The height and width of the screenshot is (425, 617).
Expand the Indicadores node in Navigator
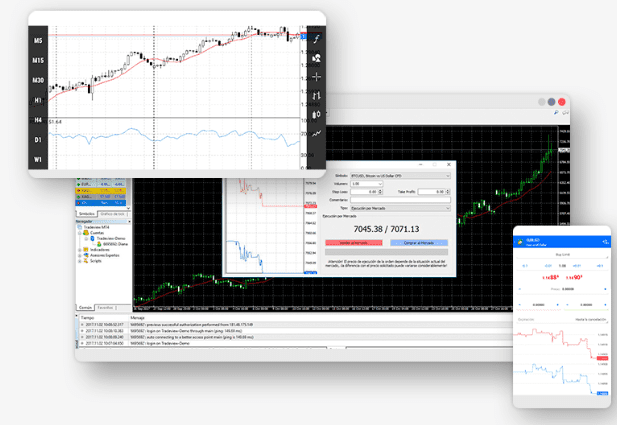80,250
